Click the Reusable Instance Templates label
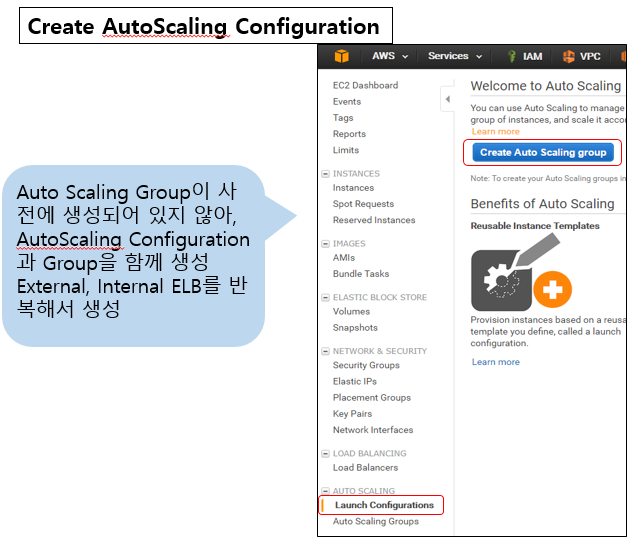Screen dimensions: 632x541 coord(535,226)
